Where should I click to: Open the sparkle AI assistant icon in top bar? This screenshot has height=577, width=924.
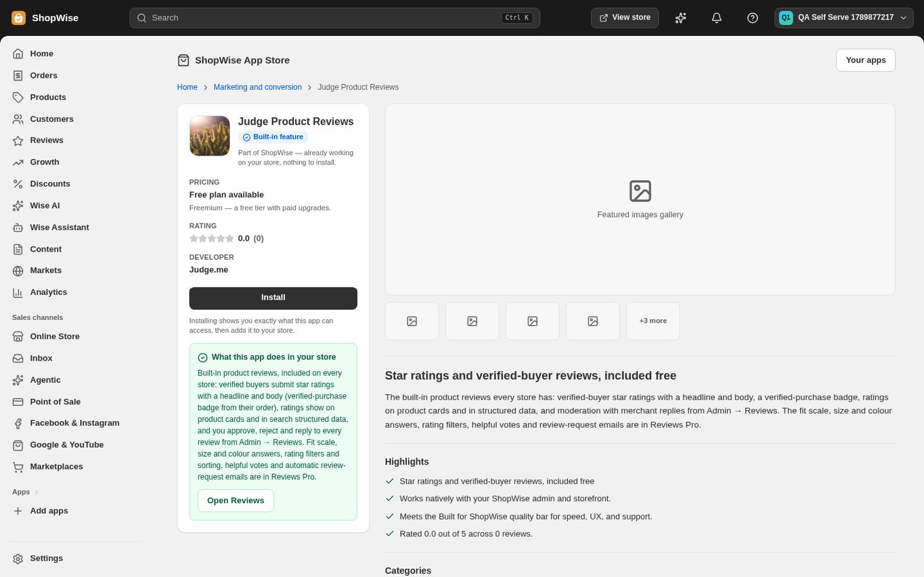[x=681, y=18]
